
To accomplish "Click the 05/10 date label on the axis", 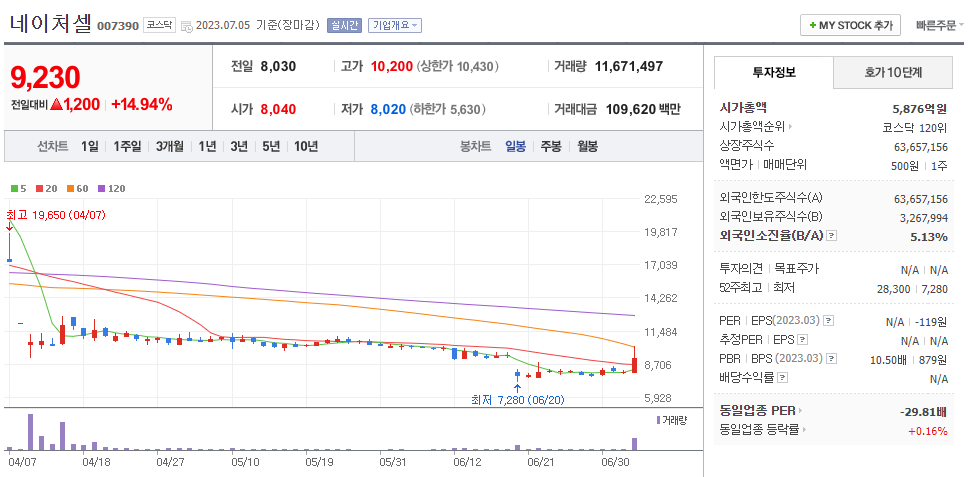I will tap(245, 462).
